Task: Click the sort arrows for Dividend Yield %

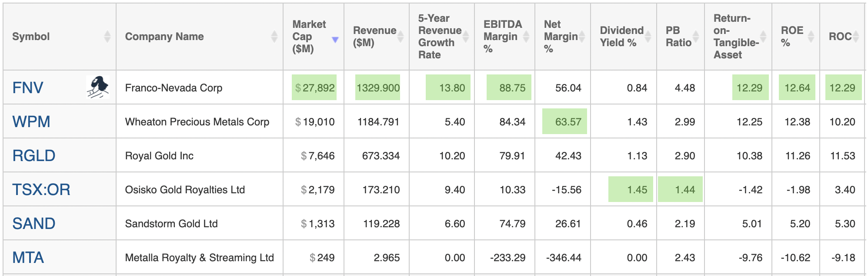Action: click(x=648, y=37)
